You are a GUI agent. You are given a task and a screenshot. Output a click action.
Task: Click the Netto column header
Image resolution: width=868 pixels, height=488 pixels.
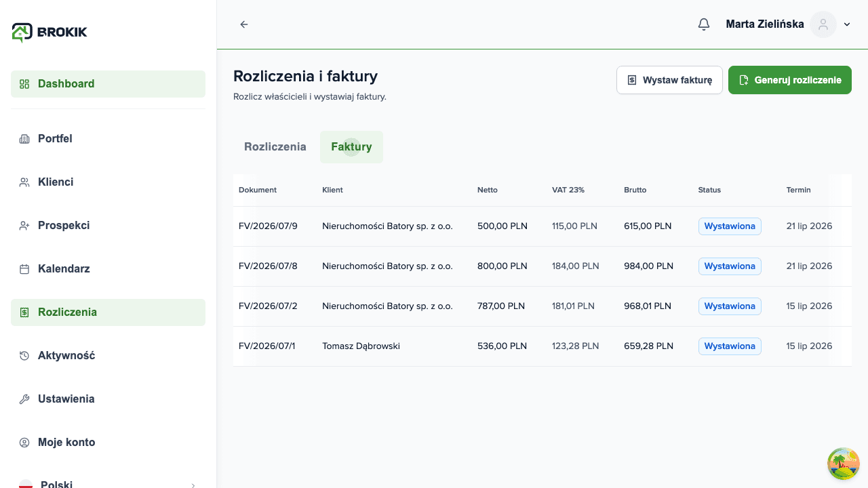click(488, 190)
